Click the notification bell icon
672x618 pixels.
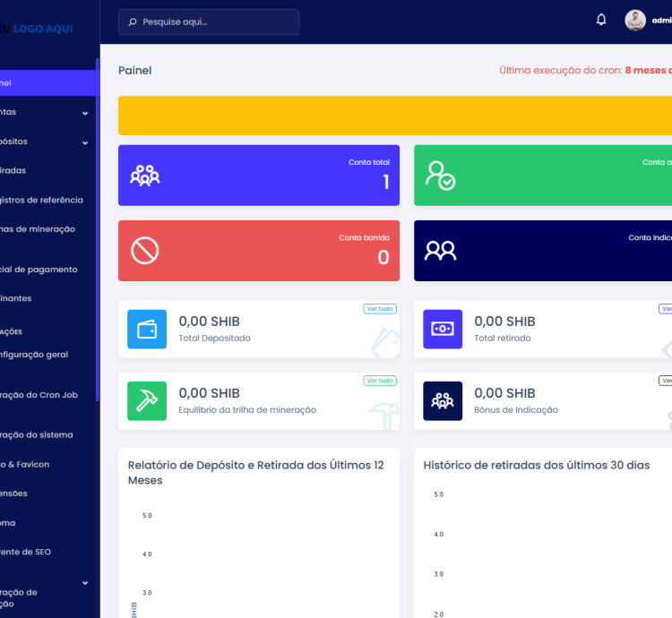(x=601, y=20)
